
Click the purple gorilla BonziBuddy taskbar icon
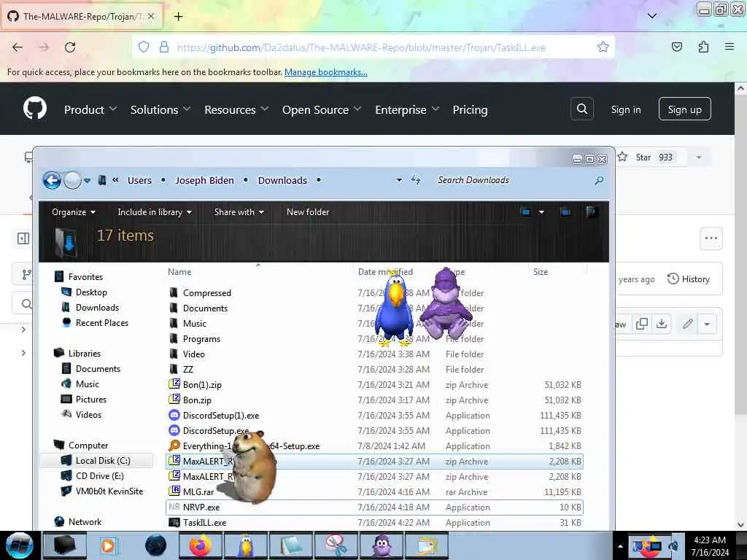coord(382,545)
